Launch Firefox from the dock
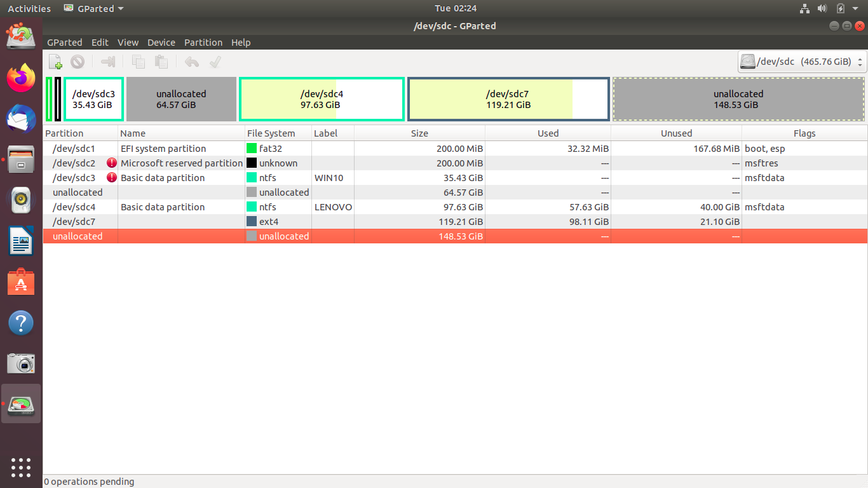Viewport: 868px width, 488px height. tap(21, 78)
